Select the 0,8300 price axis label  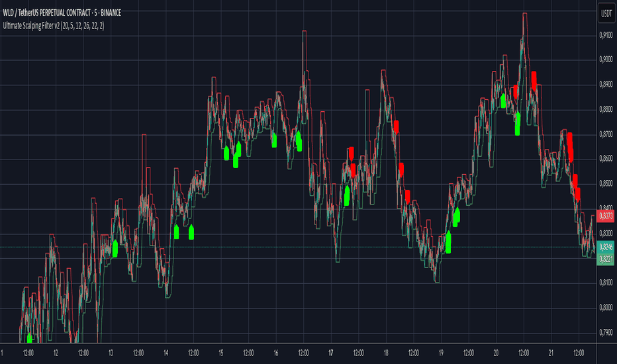click(x=606, y=233)
